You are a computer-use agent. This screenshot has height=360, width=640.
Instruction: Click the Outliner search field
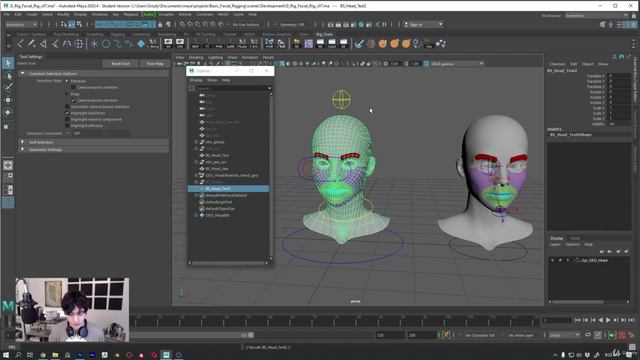[x=231, y=88]
